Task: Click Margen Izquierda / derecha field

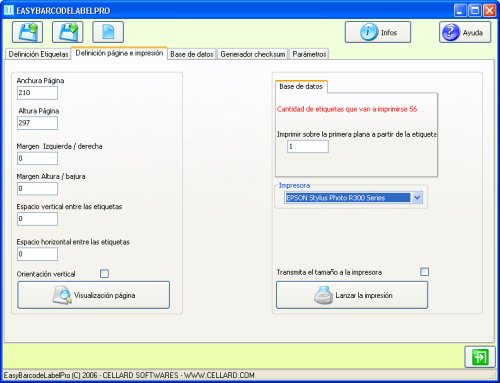Action: point(37,158)
